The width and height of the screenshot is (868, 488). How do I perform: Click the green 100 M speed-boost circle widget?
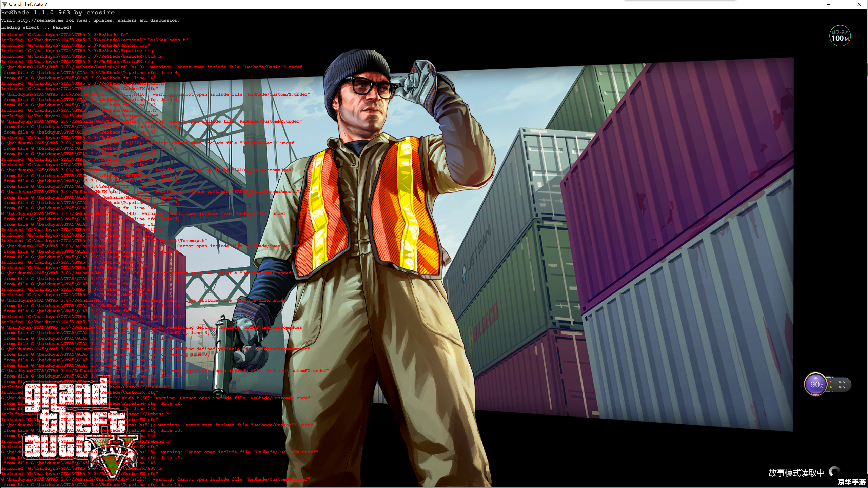(x=840, y=36)
